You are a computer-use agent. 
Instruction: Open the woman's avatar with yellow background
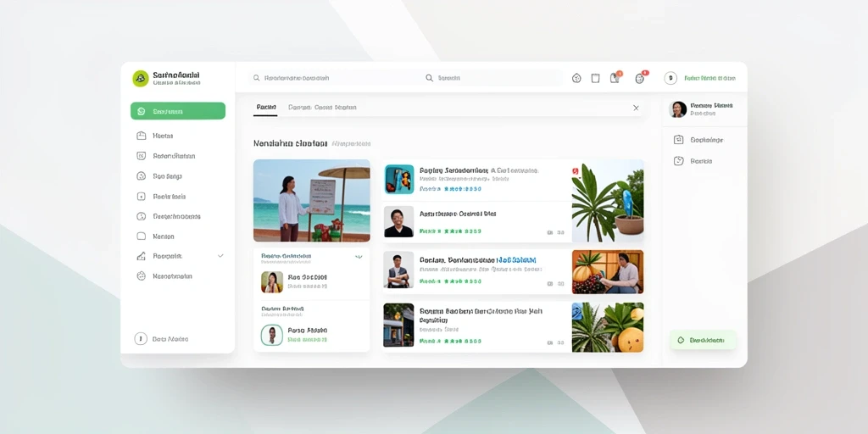click(272, 281)
